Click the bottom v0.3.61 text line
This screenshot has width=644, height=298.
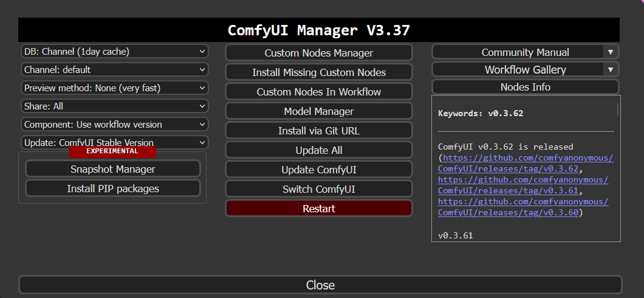456,236
